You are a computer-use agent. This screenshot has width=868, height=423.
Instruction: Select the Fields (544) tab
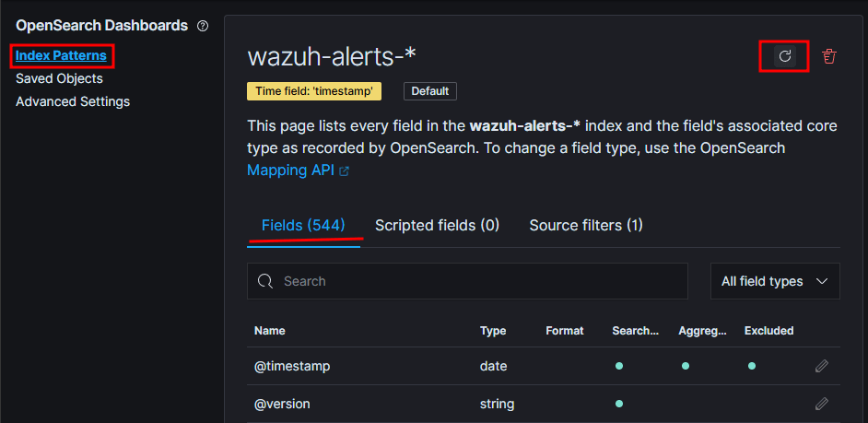[303, 225]
